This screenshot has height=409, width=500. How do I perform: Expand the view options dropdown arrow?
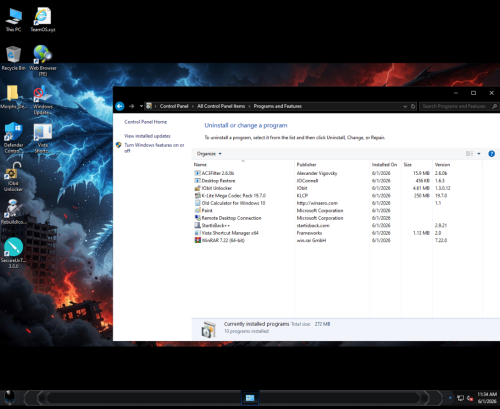479,154
